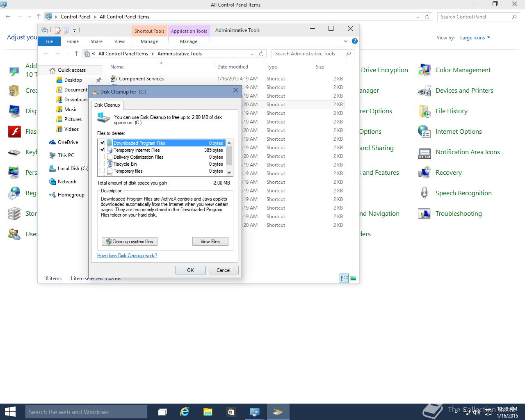Open How does Disk Cleanup work link
525x420 pixels.
pyautogui.click(x=127, y=256)
